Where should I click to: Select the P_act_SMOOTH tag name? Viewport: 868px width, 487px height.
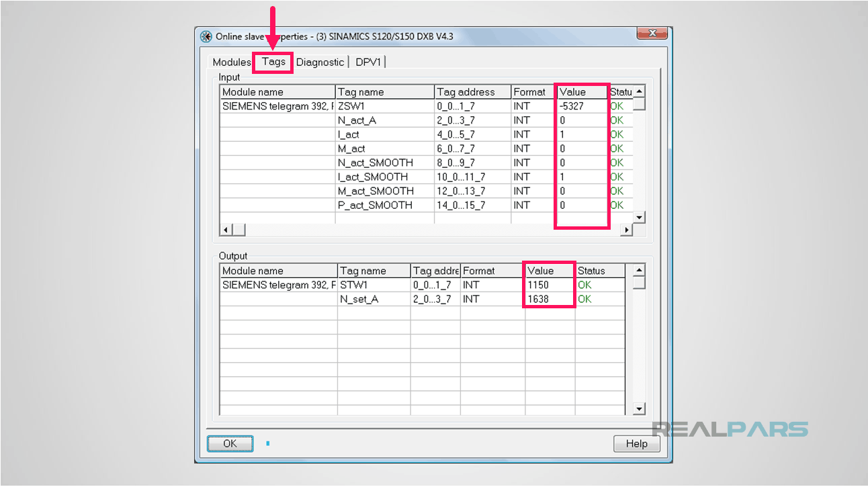(x=375, y=205)
